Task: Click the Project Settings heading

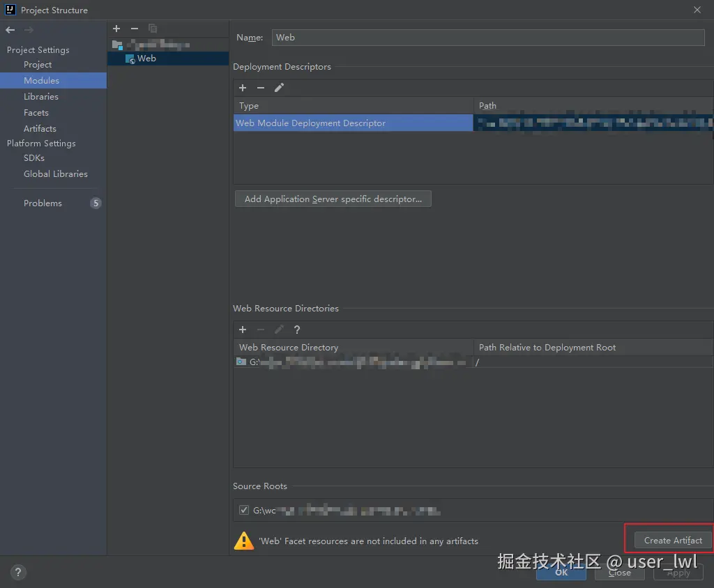Action: pos(38,50)
